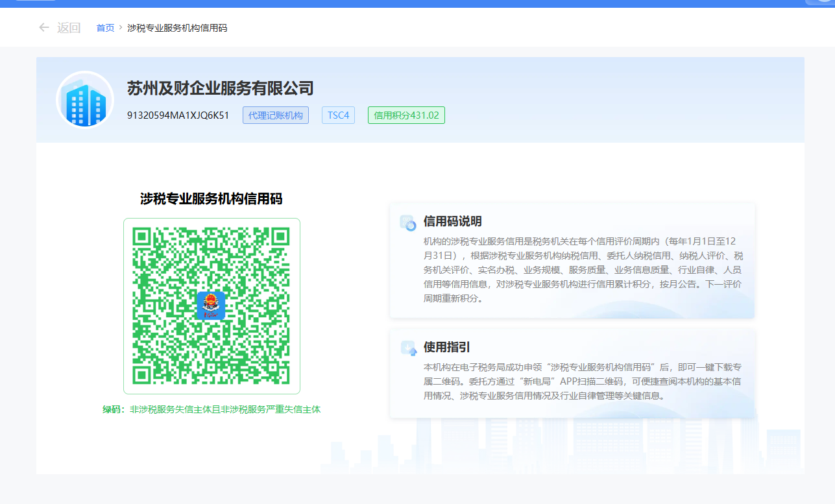Click the TSC4 level tag
Viewport: 835px width, 504px height.
pyautogui.click(x=338, y=115)
